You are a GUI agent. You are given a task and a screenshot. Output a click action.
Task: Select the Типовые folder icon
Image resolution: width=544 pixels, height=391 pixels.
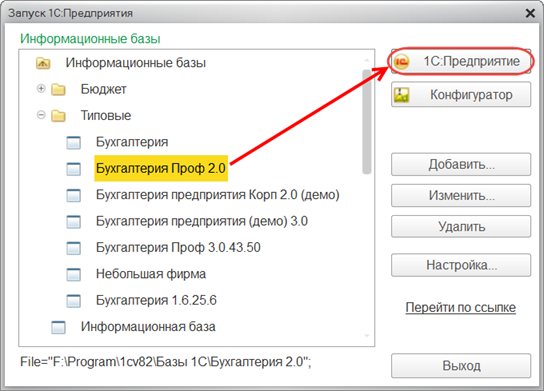(x=58, y=116)
